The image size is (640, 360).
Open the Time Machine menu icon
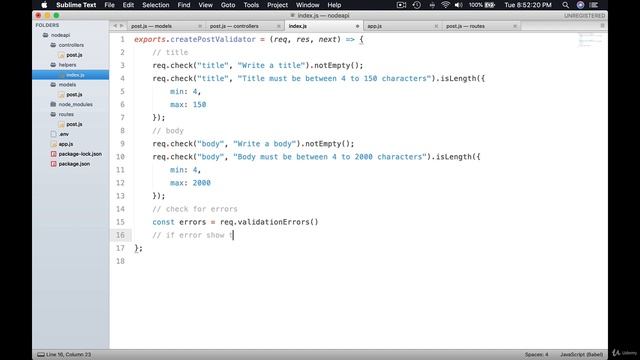[416, 5]
